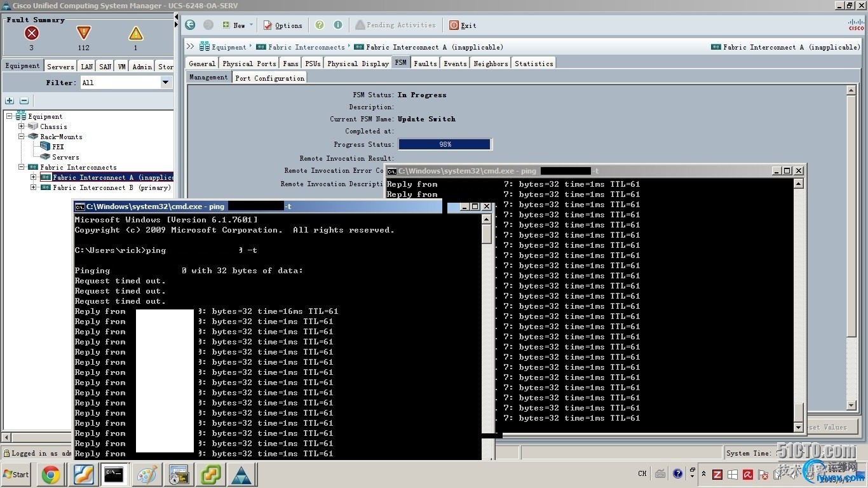Open the Paint palette taskbar icon
This screenshot has height=488, width=868.
pos(146,475)
